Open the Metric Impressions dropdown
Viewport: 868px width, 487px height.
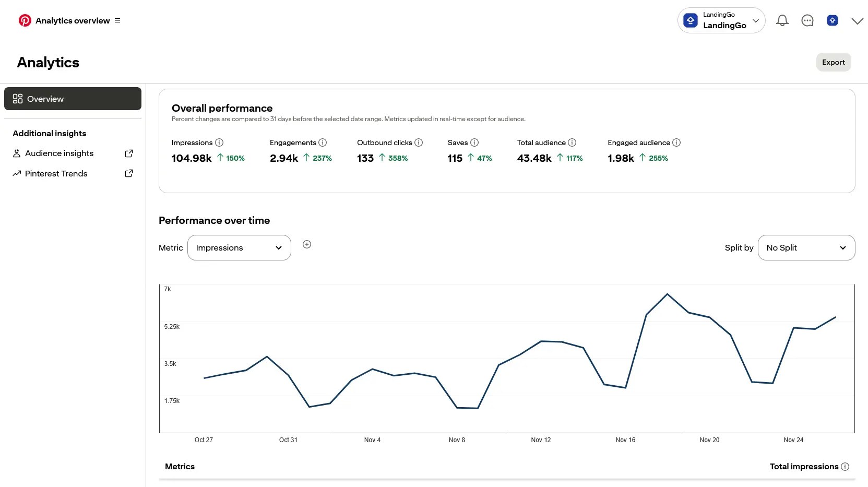(239, 248)
